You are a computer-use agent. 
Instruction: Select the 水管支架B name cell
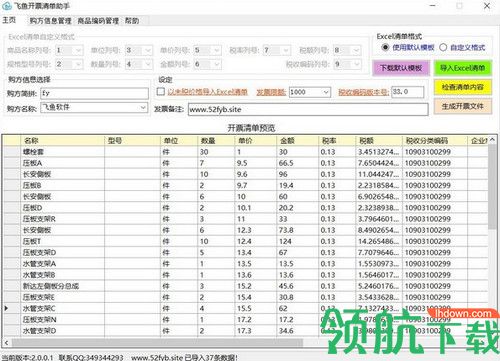pos(62,275)
